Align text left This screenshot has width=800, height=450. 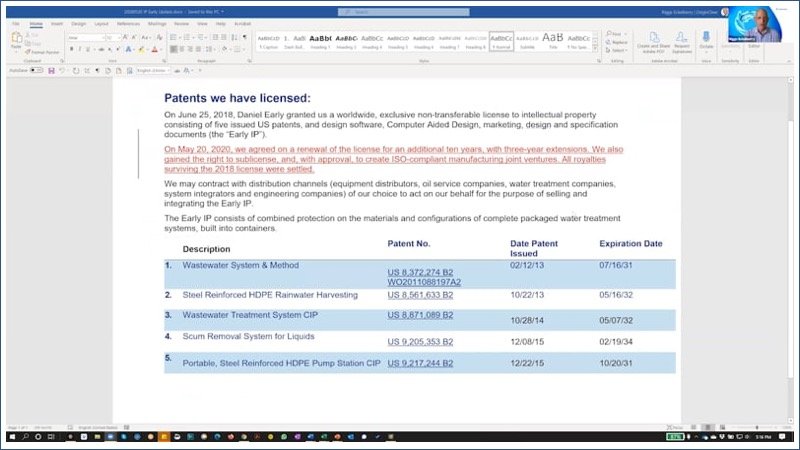(174, 49)
